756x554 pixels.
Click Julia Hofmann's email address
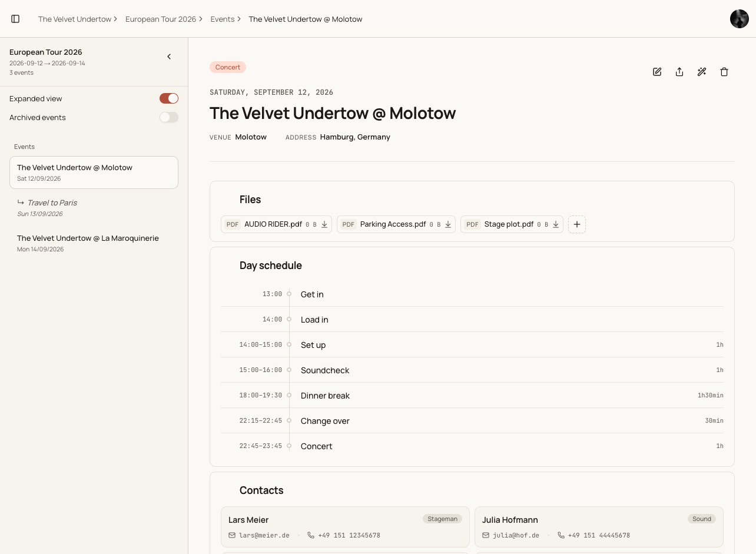[516, 536]
